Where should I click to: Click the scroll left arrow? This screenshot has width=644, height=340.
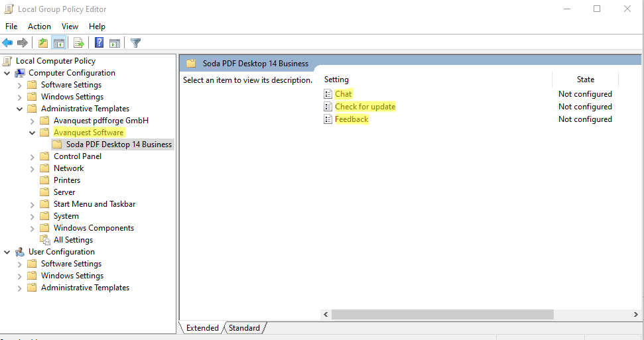[x=326, y=315]
